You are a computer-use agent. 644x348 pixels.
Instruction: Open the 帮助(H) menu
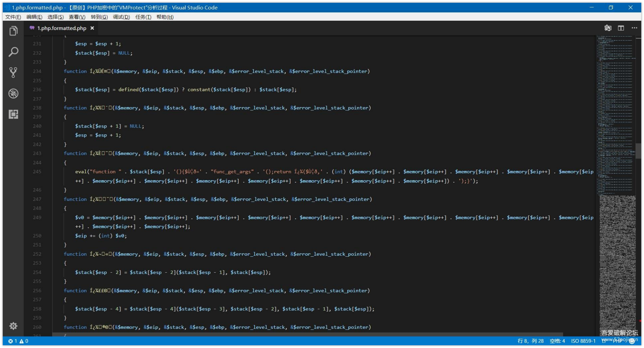165,17
